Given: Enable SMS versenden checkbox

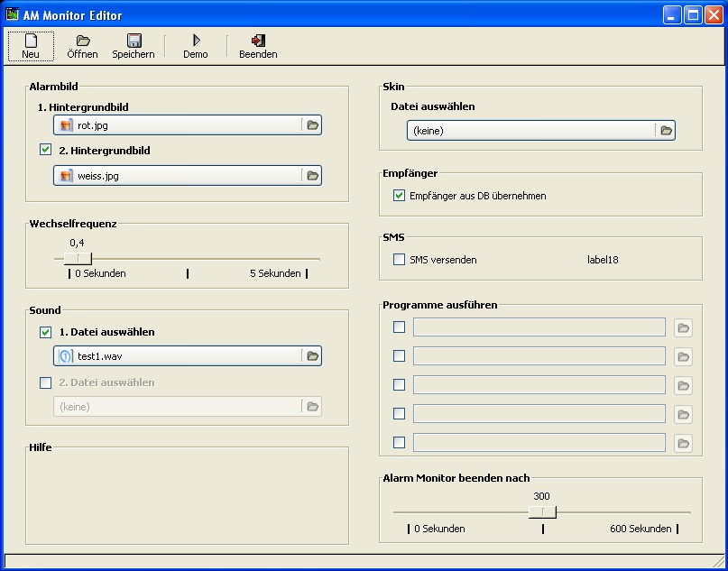Looking at the screenshot, I should [400, 260].
